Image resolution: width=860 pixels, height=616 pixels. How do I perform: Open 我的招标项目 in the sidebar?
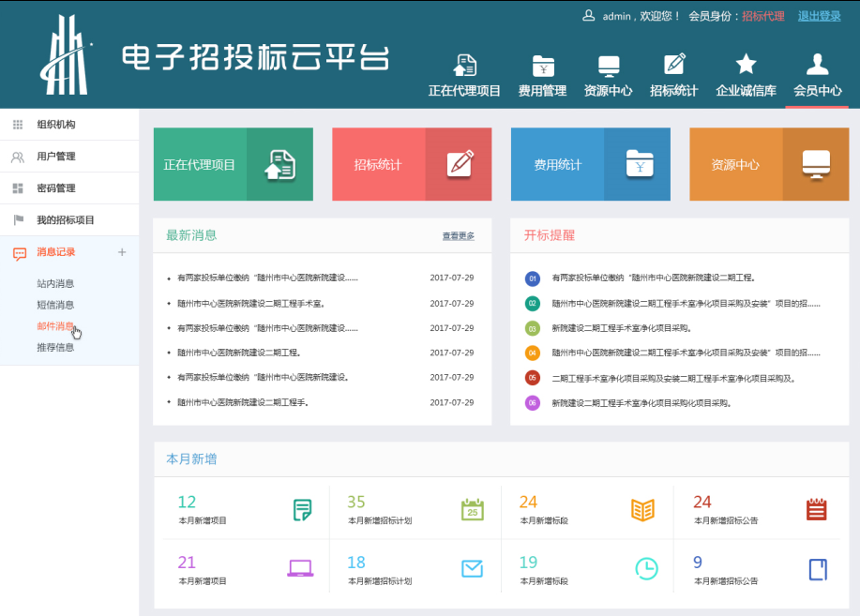coord(66,220)
